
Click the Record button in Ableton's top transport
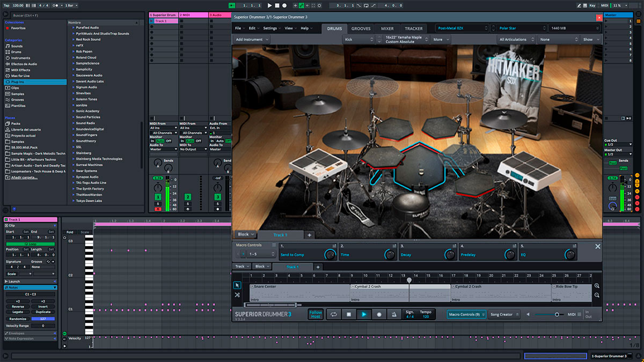coord(285,5)
